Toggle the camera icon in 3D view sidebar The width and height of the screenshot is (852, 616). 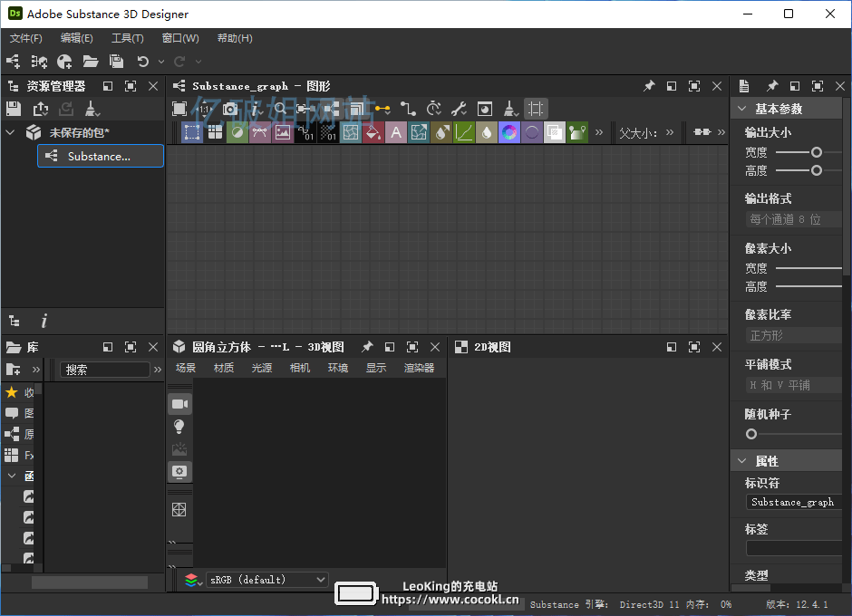[179, 404]
